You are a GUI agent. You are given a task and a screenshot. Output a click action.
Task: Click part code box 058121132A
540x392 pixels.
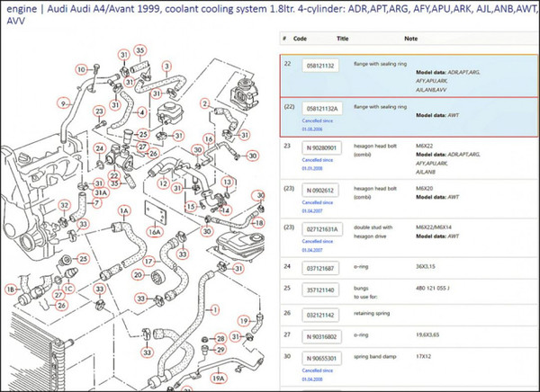[x=322, y=109]
